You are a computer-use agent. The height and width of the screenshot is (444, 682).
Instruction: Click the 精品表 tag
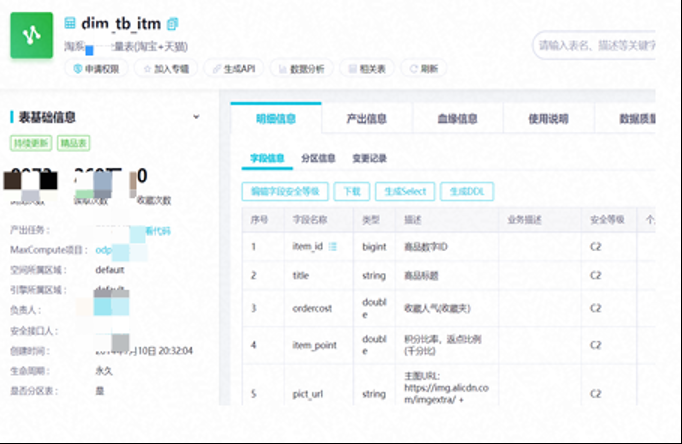coord(74,143)
